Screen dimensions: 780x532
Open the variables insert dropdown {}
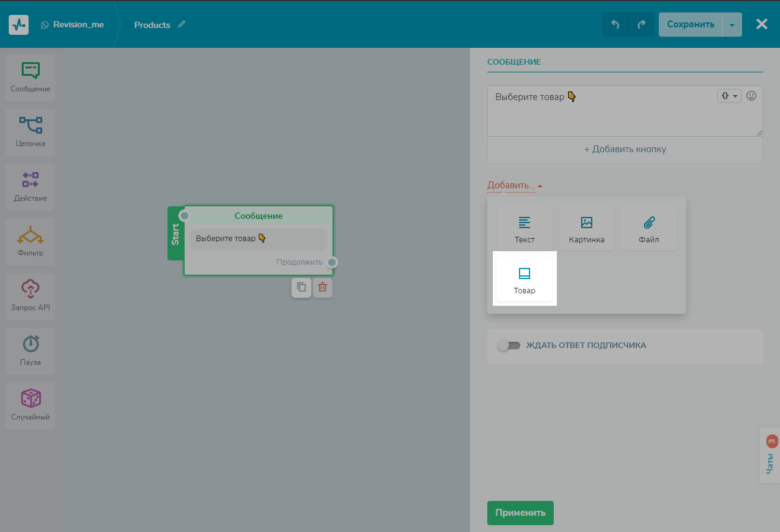[729, 96]
